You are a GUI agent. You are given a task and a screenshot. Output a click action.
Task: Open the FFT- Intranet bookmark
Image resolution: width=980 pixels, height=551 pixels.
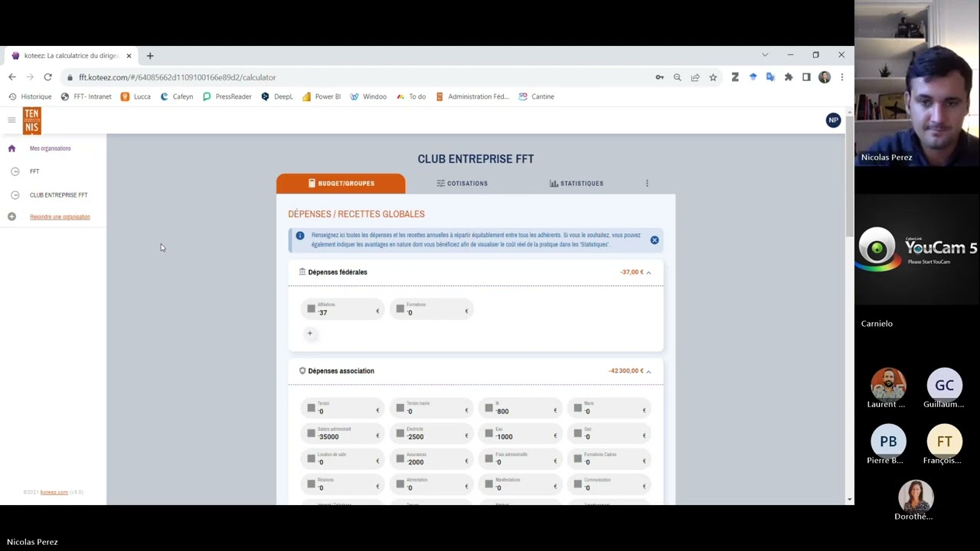(86, 97)
